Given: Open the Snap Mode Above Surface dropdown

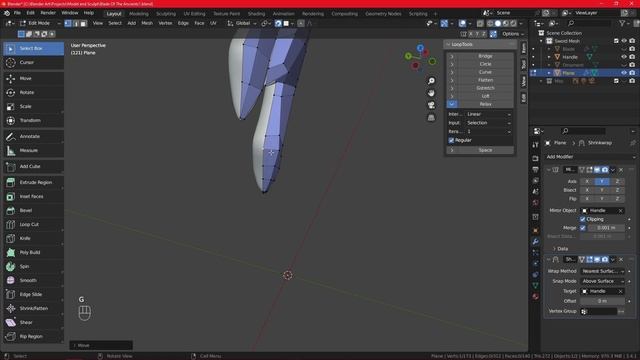Looking at the screenshot, I should click(602, 281).
